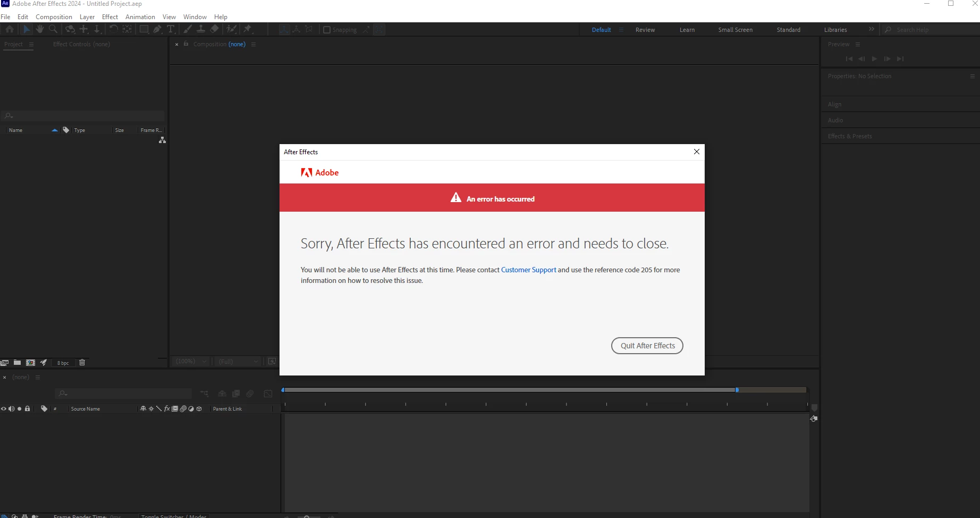Viewport: 980px width, 518px height.
Task: Select the Zoom magnifier tool
Action: tap(53, 29)
